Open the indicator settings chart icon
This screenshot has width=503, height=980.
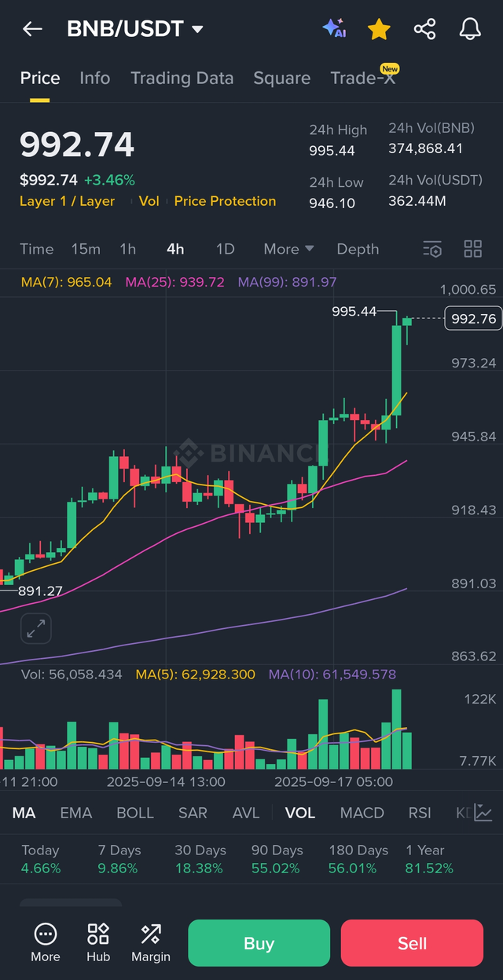pos(483,813)
